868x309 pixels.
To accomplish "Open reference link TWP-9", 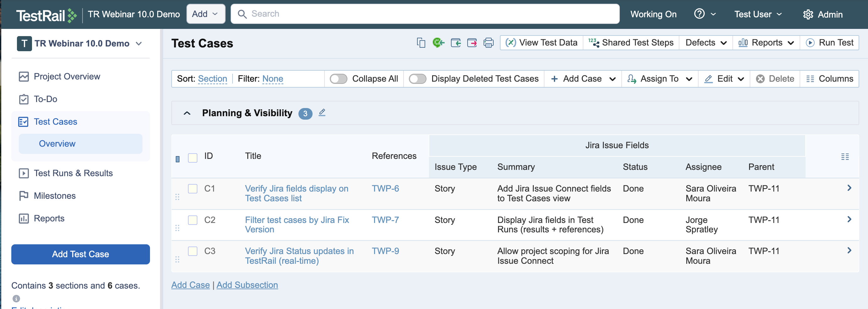I will pyautogui.click(x=385, y=251).
